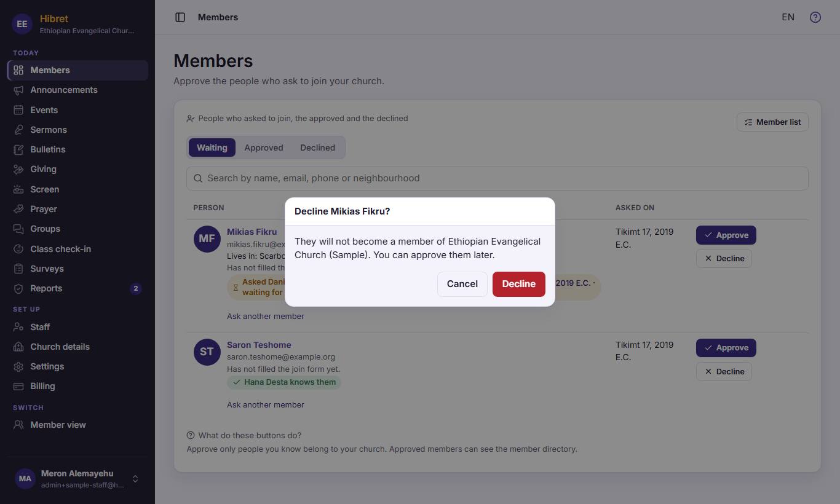
Task: Click the Hibret church logo avatar
Action: click(x=22, y=24)
